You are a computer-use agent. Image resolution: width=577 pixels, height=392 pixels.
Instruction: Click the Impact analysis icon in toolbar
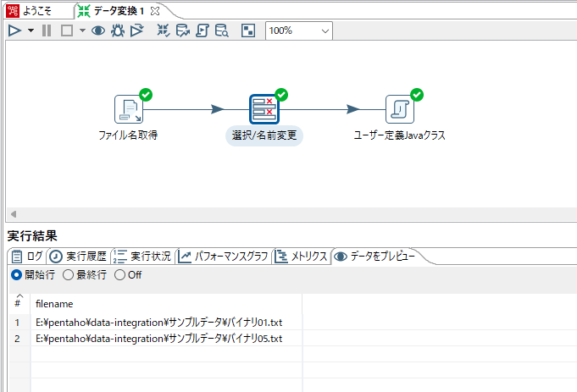[x=183, y=30]
